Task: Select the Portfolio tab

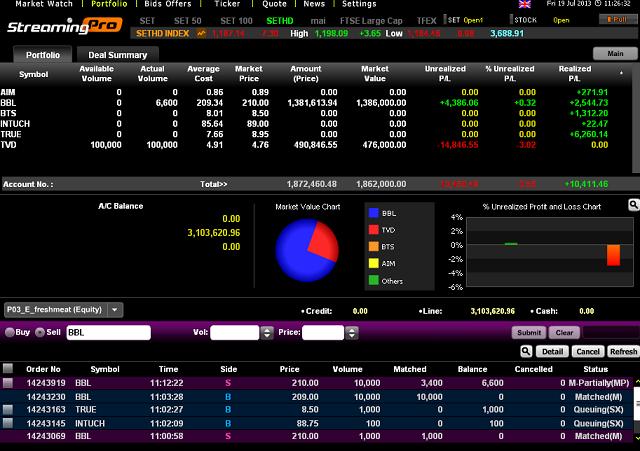Action: pyautogui.click(x=43, y=55)
